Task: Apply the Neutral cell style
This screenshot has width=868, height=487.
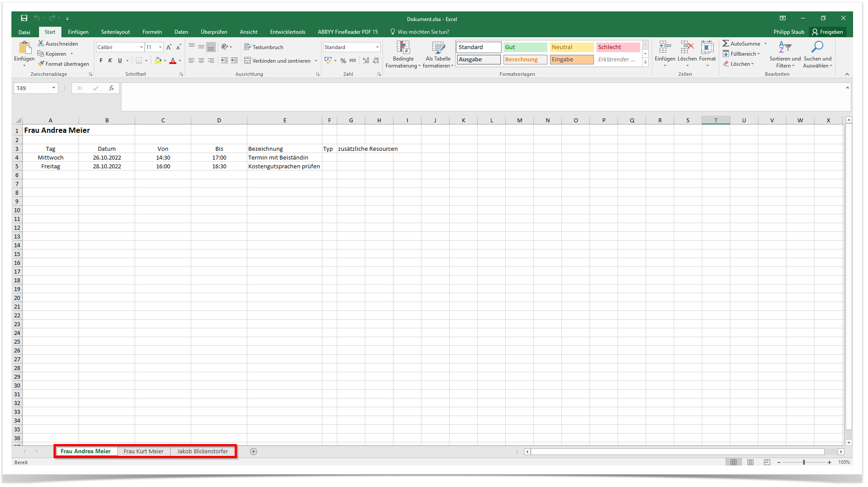Action: (x=572, y=47)
